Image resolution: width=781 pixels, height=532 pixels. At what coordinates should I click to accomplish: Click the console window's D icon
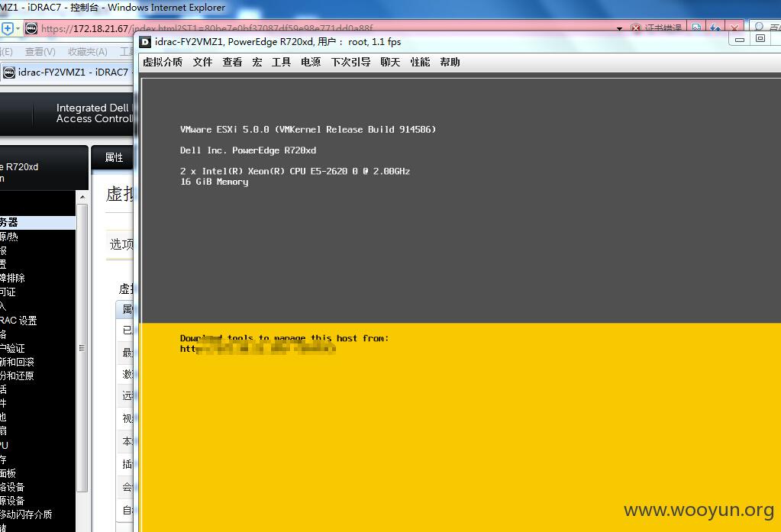click(x=145, y=42)
